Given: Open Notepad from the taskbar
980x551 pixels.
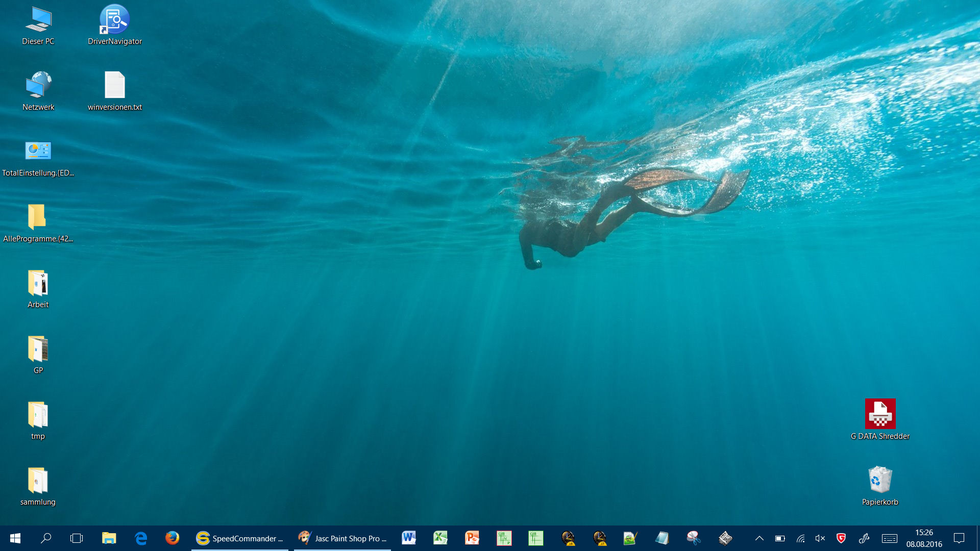Looking at the screenshot, I should pyautogui.click(x=662, y=538).
